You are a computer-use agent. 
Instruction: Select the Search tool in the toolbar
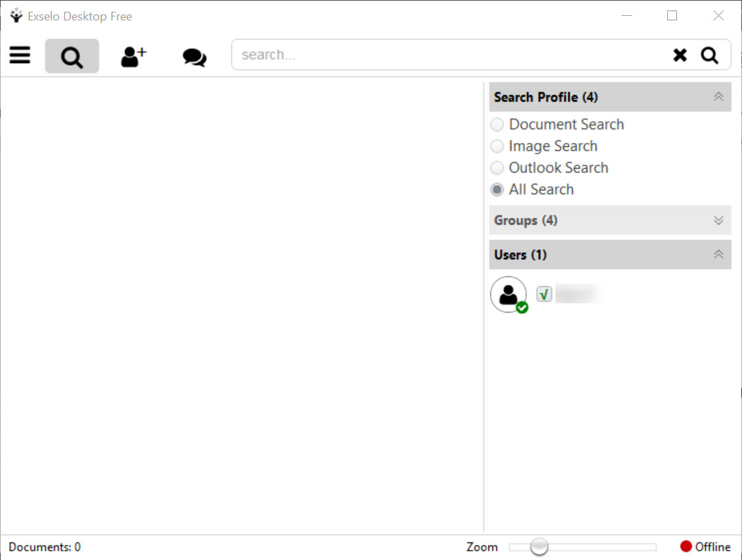pos(72,55)
